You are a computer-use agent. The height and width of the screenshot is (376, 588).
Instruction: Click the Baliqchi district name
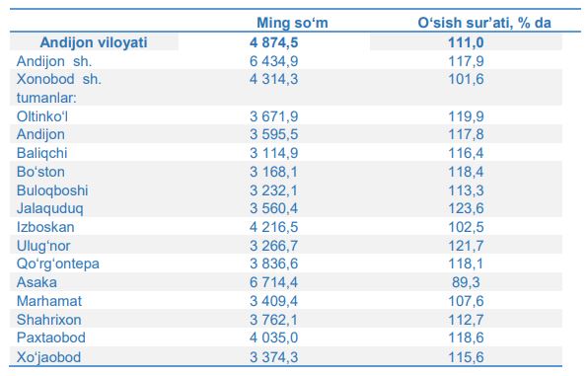coord(42,153)
